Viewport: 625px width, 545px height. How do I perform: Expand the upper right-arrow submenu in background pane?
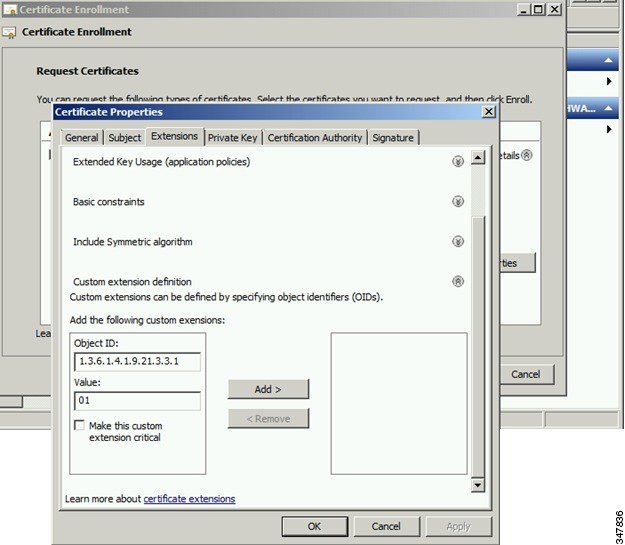click(x=609, y=81)
